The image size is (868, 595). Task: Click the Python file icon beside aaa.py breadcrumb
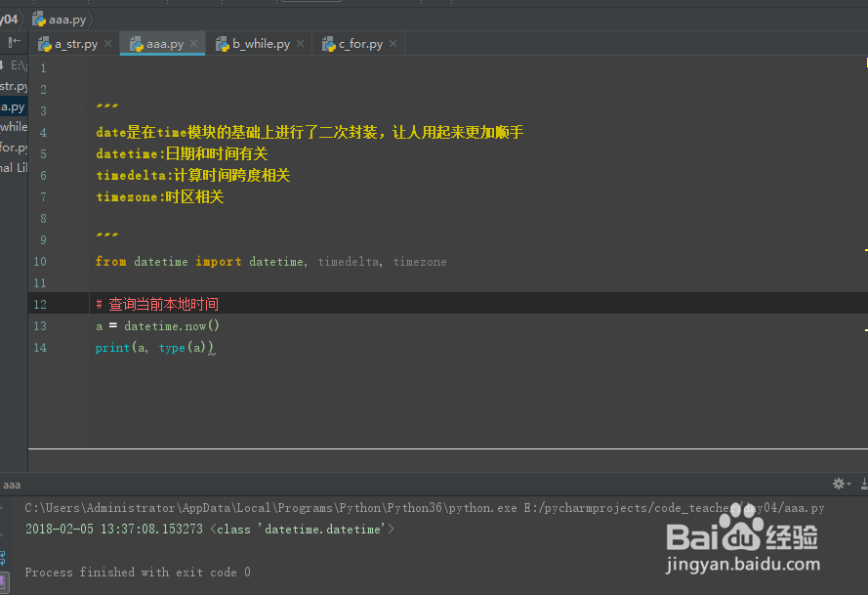[x=38, y=18]
